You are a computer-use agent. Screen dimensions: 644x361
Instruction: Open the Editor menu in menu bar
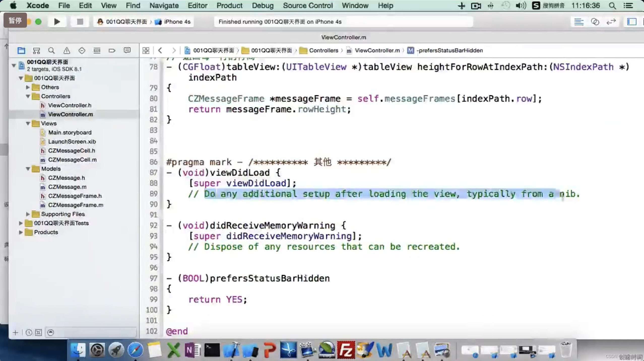click(197, 5)
